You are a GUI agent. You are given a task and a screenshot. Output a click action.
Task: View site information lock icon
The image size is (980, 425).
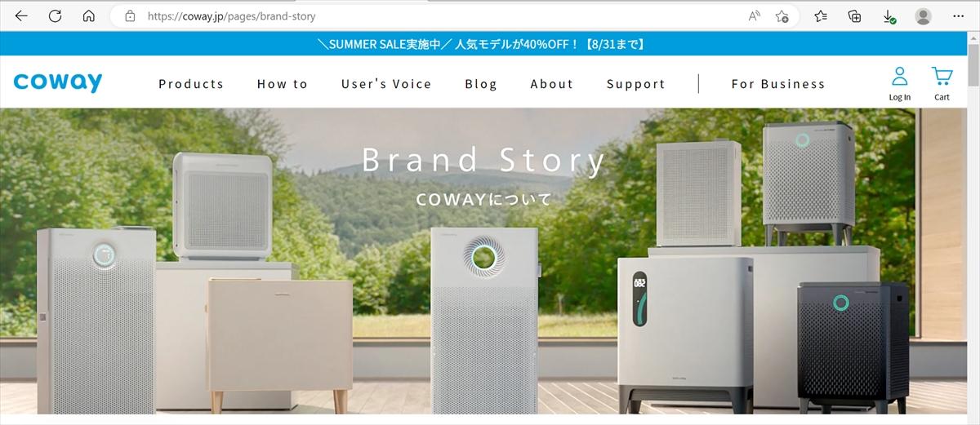click(x=129, y=16)
